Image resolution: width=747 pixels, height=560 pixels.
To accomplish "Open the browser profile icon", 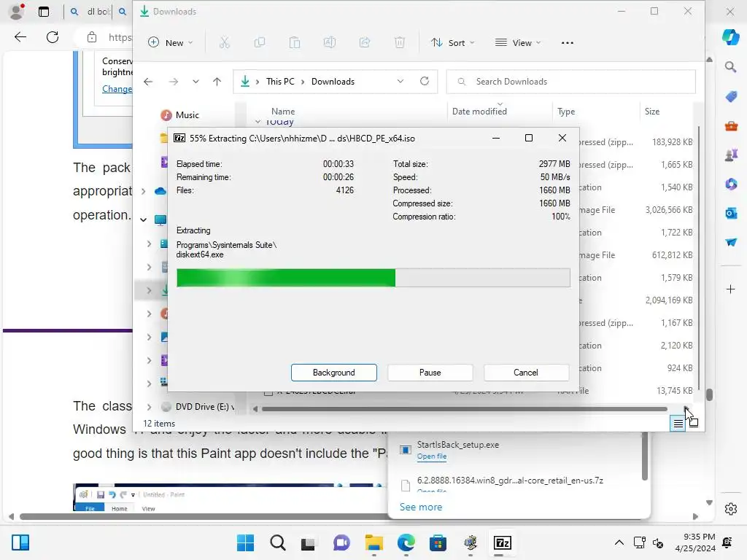I will [x=17, y=12].
